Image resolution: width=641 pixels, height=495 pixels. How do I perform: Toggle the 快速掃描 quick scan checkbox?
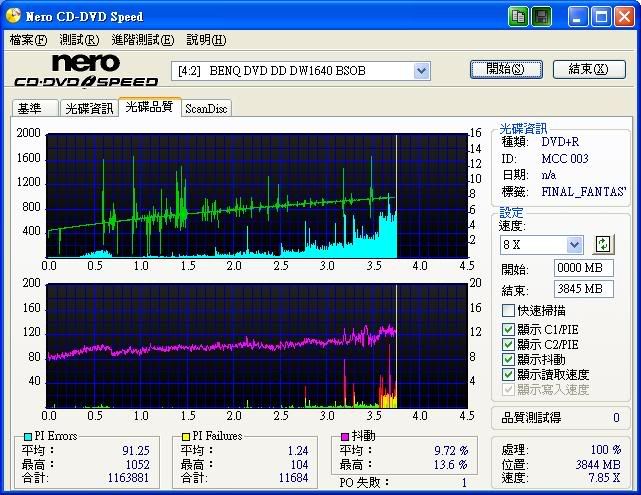coord(508,311)
